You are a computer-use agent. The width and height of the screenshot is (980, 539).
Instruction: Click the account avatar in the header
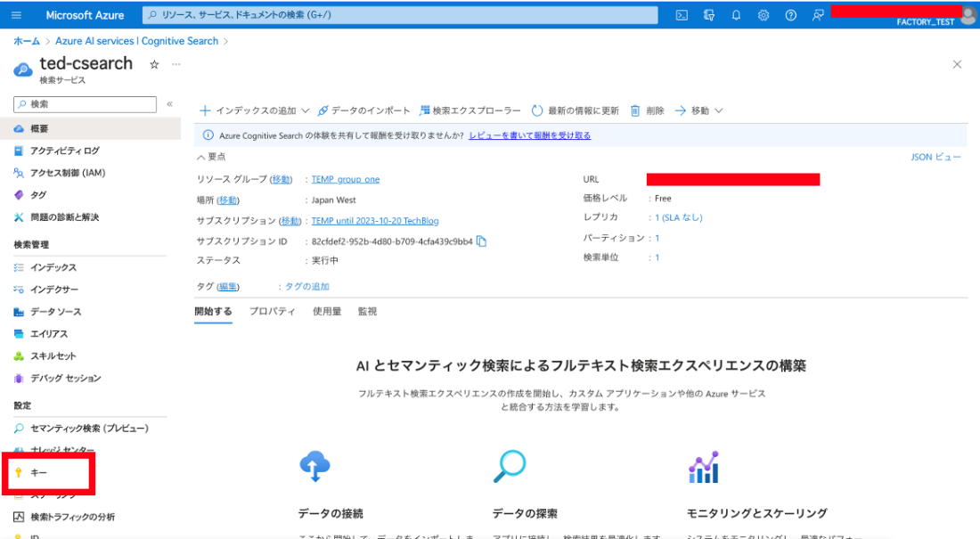pyautogui.click(x=968, y=15)
